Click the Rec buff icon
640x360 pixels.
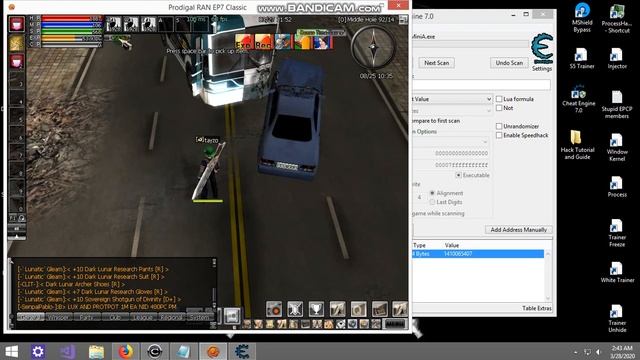click(x=263, y=42)
